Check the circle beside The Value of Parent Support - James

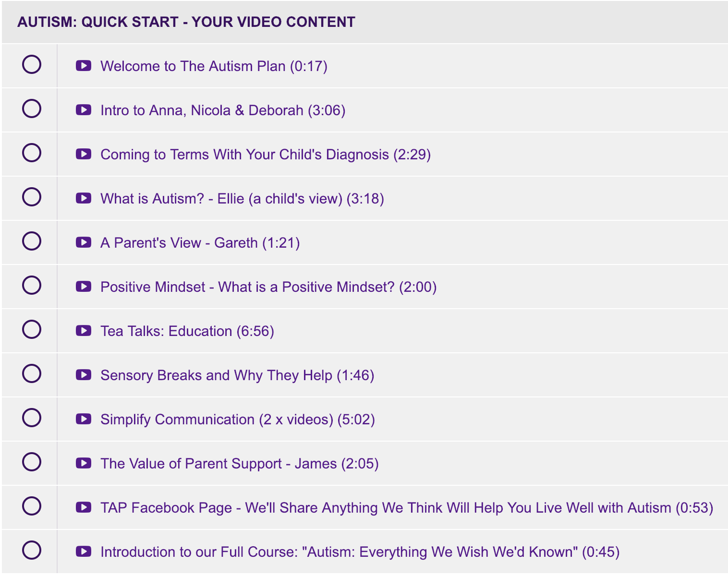(x=32, y=462)
